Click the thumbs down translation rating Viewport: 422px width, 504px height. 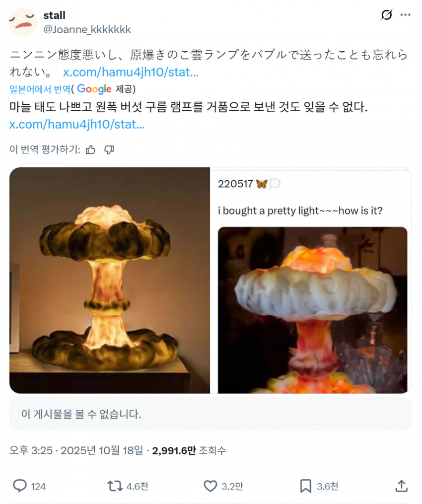click(x=109, y=149)
